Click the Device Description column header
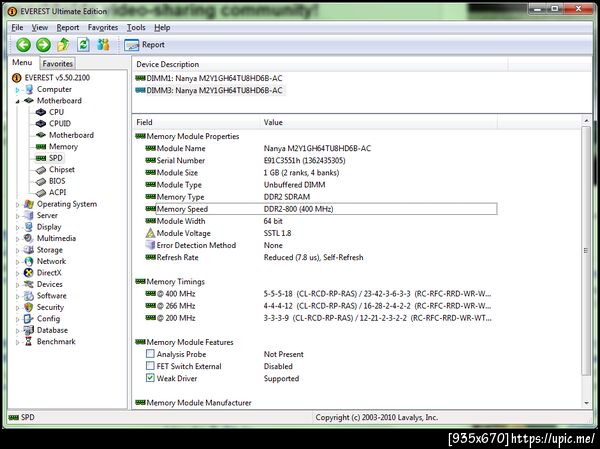Viewport: 600px width, 449px height. 321,64
